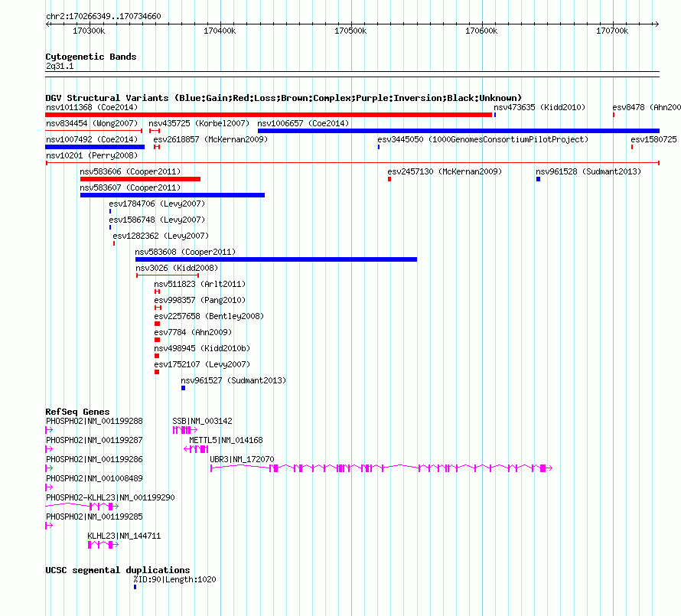This screenshot has height=616, width=681.
Task: Click the 170700k ruler label
Action: [612, 31]
